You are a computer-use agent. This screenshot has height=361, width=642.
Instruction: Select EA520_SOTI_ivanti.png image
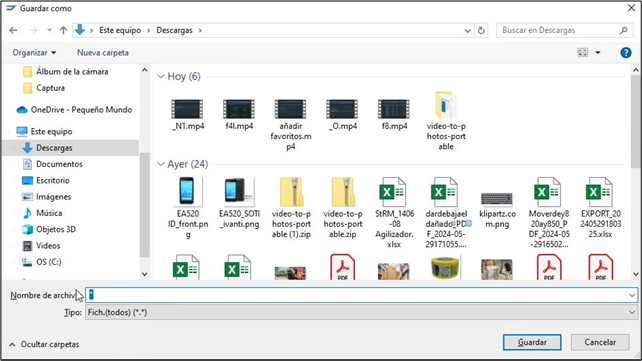pos(239,203)
